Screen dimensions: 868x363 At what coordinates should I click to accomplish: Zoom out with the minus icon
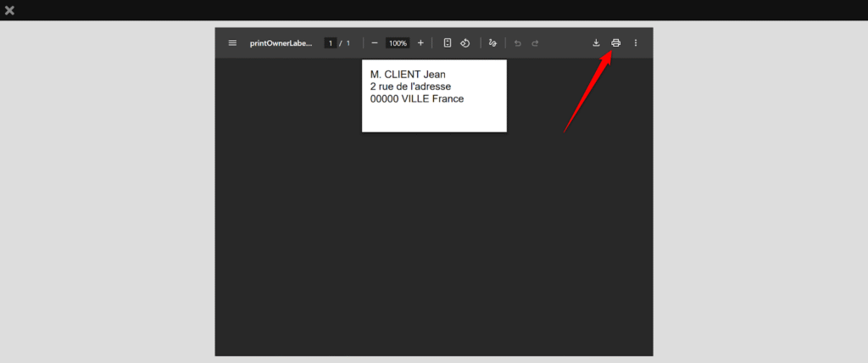point(375,43)
